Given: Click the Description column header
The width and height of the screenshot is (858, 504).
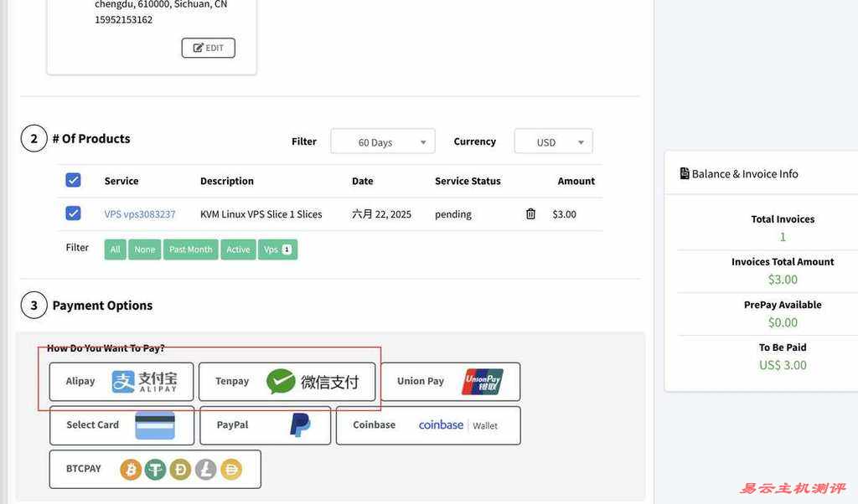Looking at the screenshot, I should [227, 181].
